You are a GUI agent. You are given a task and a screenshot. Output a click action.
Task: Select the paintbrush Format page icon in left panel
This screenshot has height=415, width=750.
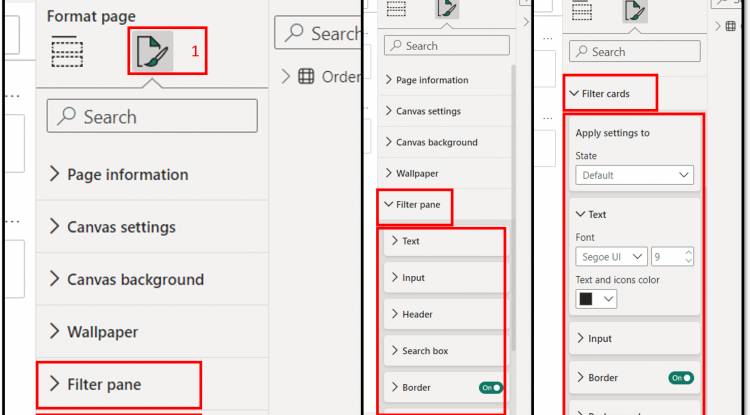coord(152,51)
